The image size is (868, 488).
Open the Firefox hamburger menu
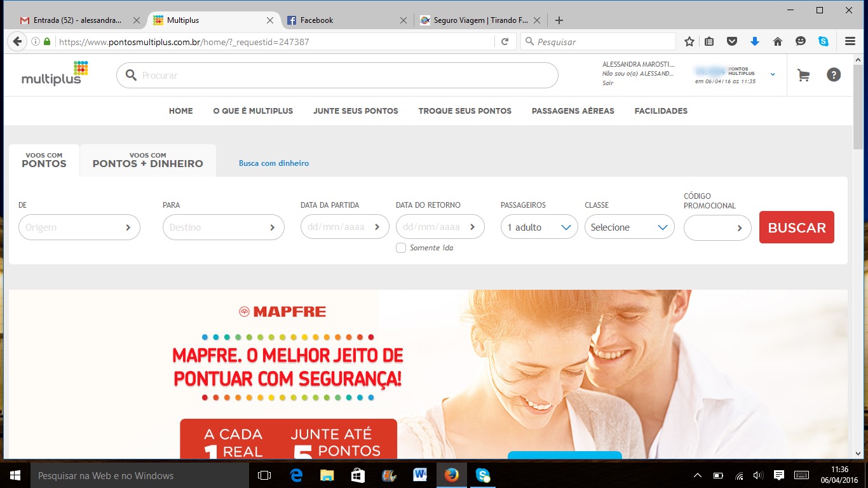tap(850, 41)
